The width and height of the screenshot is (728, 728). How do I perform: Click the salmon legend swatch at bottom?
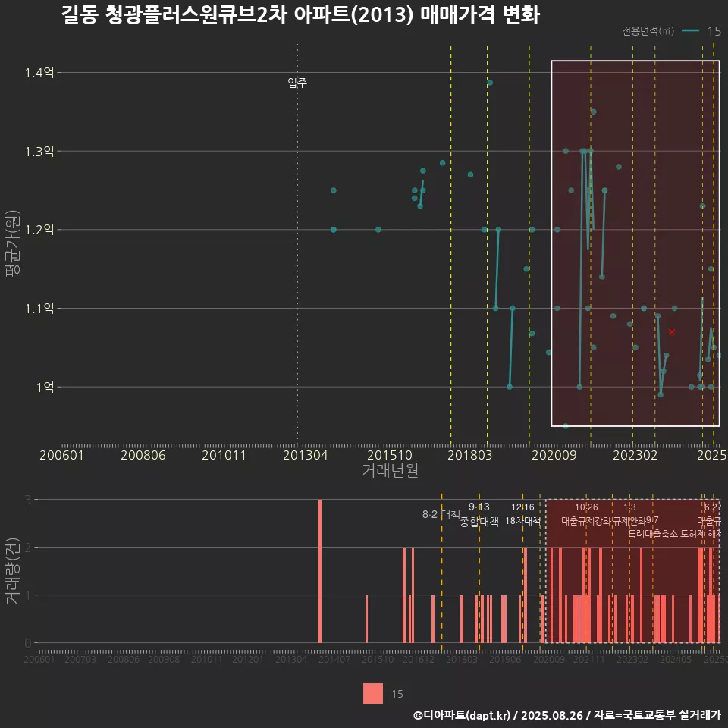pyautogui.click(x=373, y=693)
